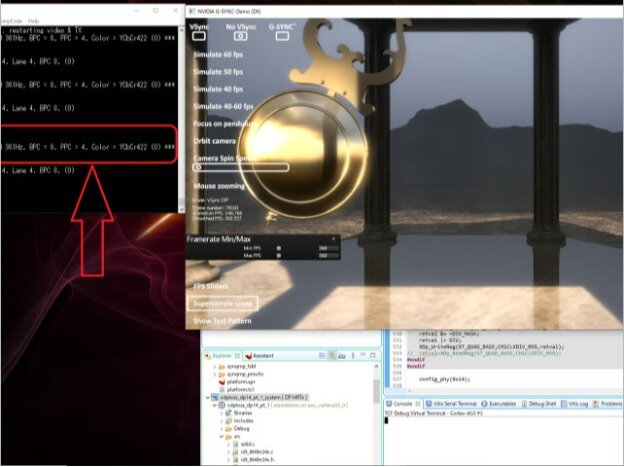The height and width of the screenshot is (467, 624).
Task: Adjust the Camera Spin Speed slider
Action: 240,167
